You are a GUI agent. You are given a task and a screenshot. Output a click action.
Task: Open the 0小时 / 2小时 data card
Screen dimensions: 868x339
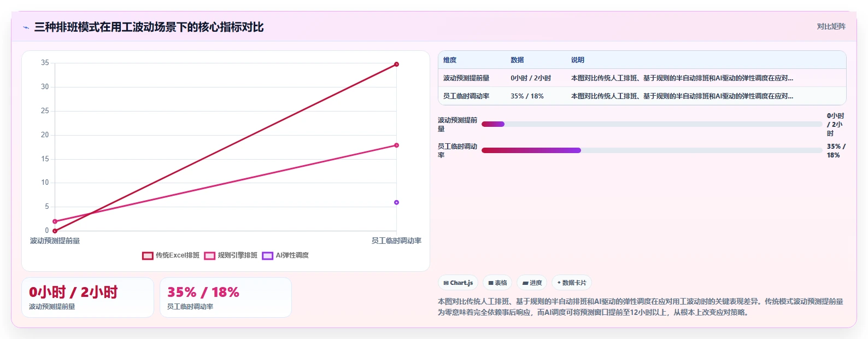[87, 297]
